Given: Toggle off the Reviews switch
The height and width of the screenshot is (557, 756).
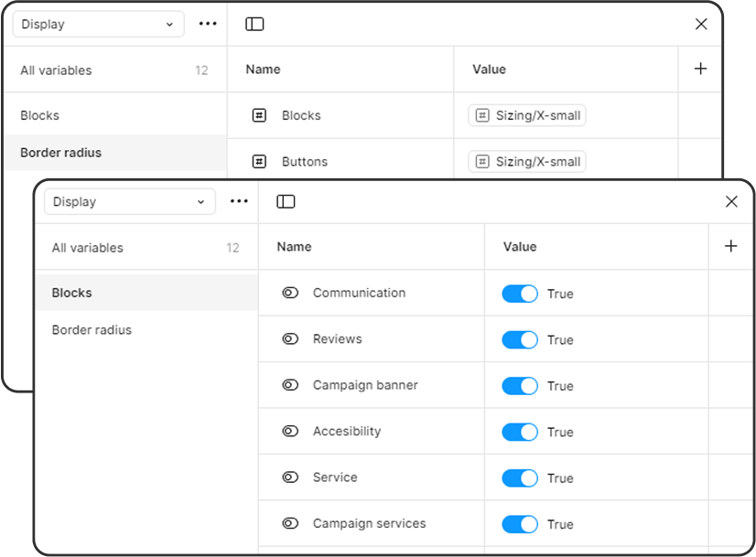Looking at the screenshot, I should pos(520,339).
